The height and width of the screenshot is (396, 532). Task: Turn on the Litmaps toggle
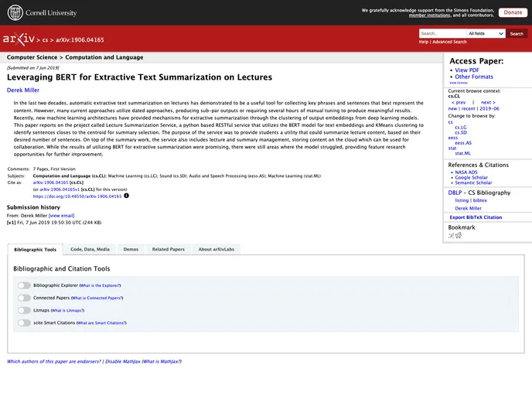click(24, 310)
